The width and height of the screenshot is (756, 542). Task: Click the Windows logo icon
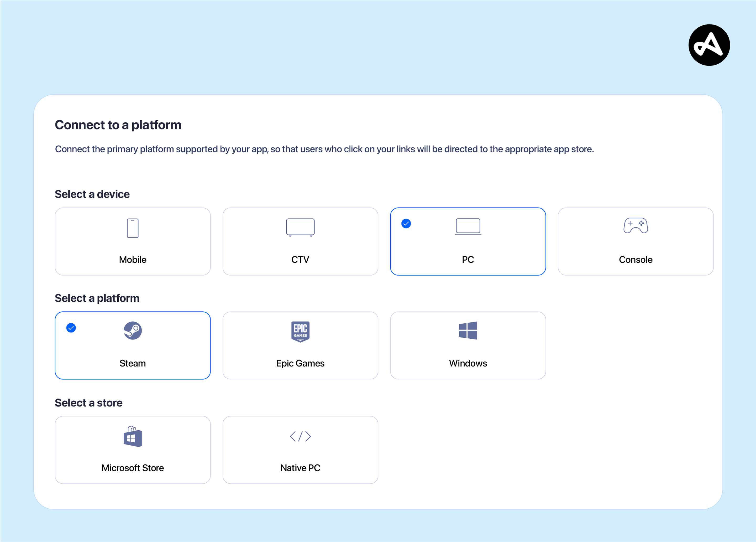coord(468,331)
